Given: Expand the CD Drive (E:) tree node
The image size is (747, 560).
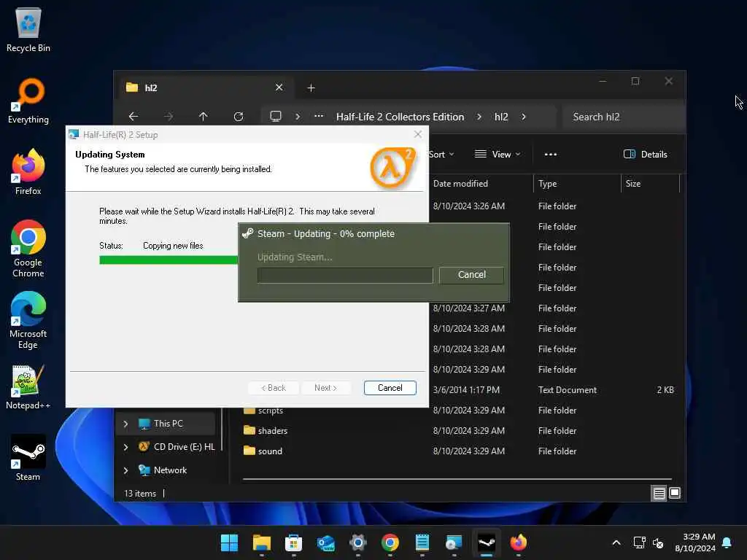Looking at the screenshot, I should pos(125,447).
